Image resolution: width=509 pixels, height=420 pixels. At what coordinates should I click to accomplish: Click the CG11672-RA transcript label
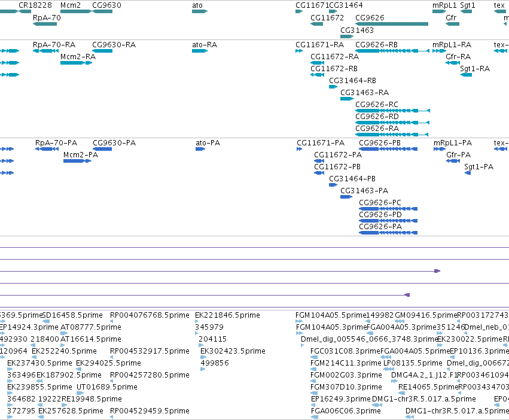click(x=335, y=56)
